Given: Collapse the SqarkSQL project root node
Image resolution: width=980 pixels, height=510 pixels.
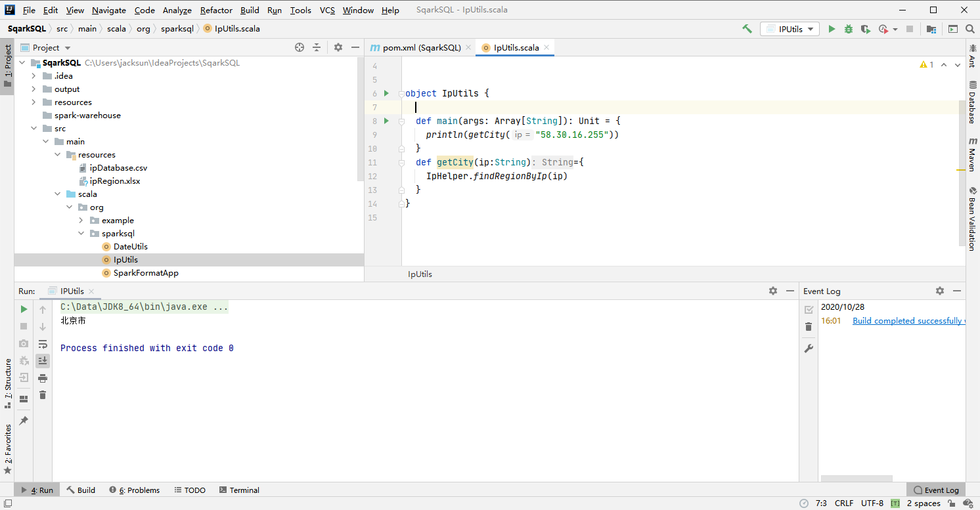Looking at the screenshot, I should pyautogui.click(x=22, y=63).
